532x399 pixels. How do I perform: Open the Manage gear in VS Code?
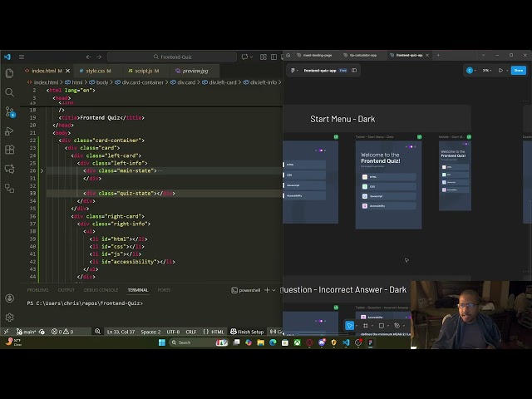pos(9,318)
